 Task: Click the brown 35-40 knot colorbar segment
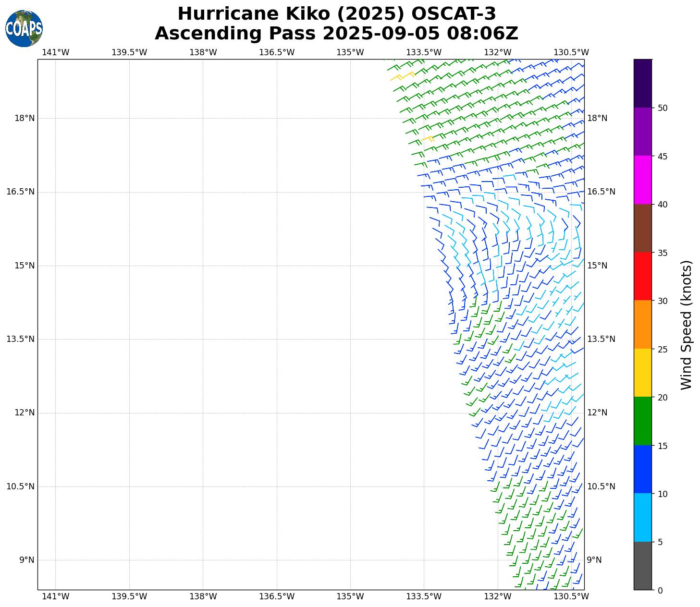point(642,228)
